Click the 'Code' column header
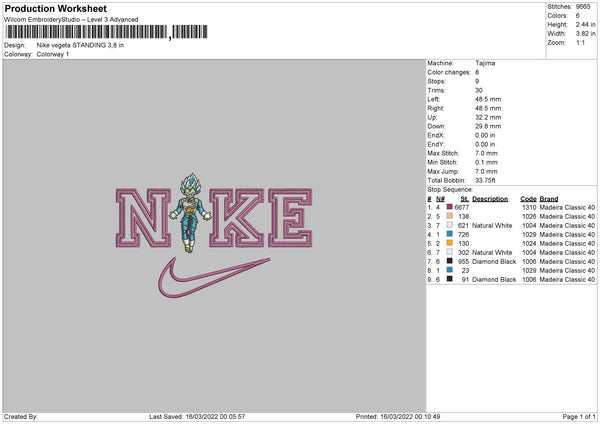 click(x=528, y=199)
